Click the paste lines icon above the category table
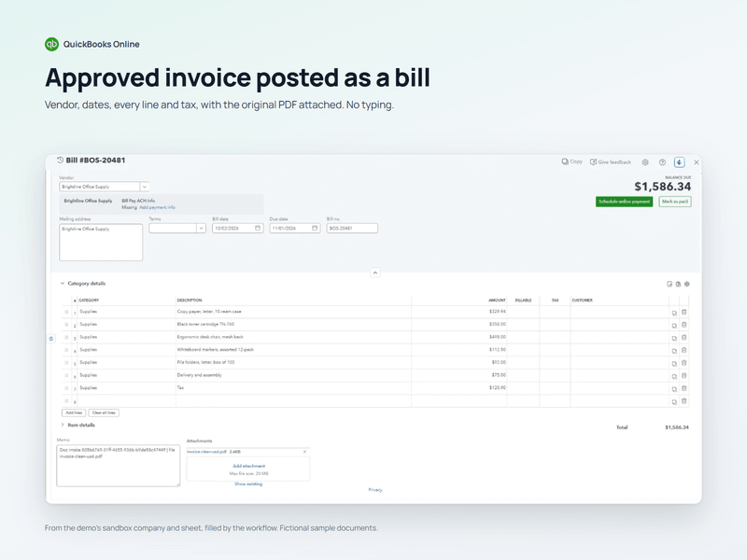Image resolution: width=747 pixels, height=560 pixels. tap(678, 284)
